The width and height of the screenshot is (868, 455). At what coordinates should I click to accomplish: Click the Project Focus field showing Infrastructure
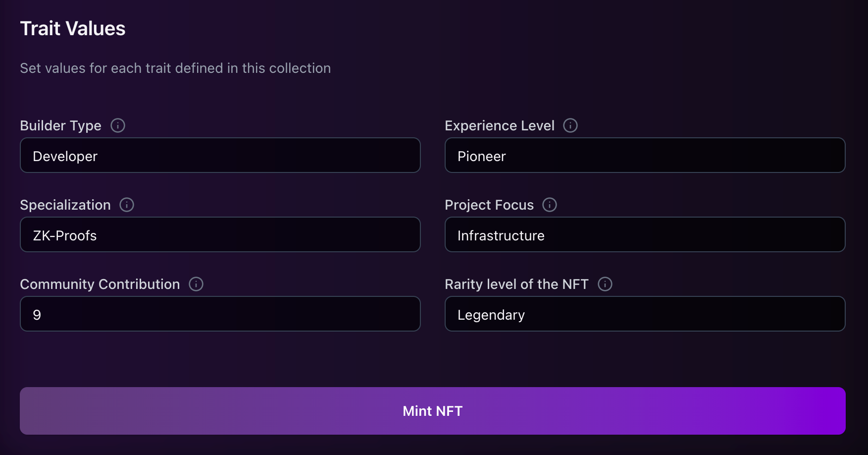pos(645,235)
